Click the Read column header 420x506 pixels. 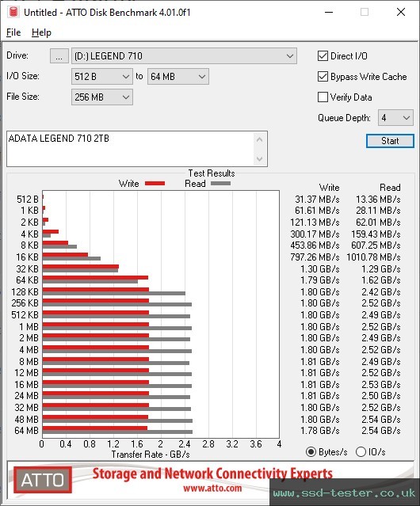(390, 188)
